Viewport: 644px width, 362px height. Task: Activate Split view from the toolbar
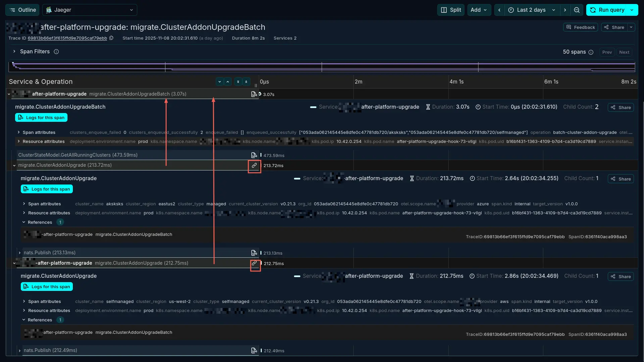(x=450, y=10)
